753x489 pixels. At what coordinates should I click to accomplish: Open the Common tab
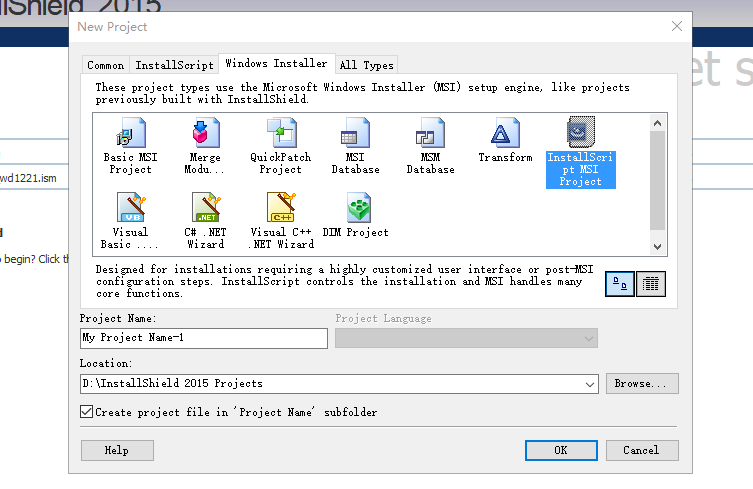click(105, 65)
